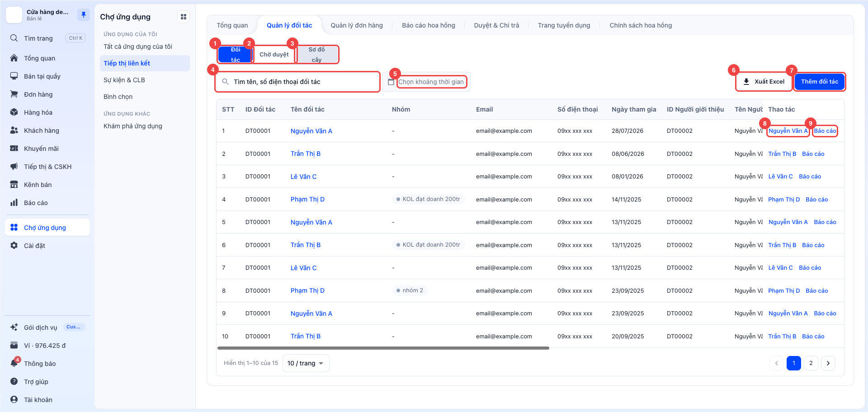Click the Hàng hóa box icon

pos(14,112)
